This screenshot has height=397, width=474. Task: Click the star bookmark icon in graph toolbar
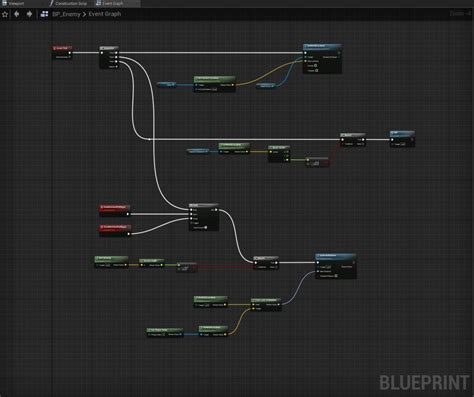pyautogui.click(x=5, y=14)
